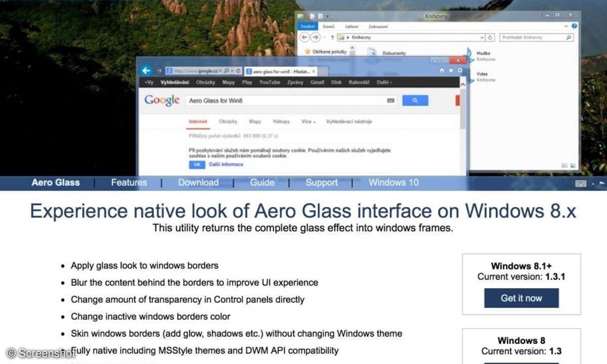Click the blue Google search magnifier button
This screenshot has height=364, width=607.
pos(415,101)
